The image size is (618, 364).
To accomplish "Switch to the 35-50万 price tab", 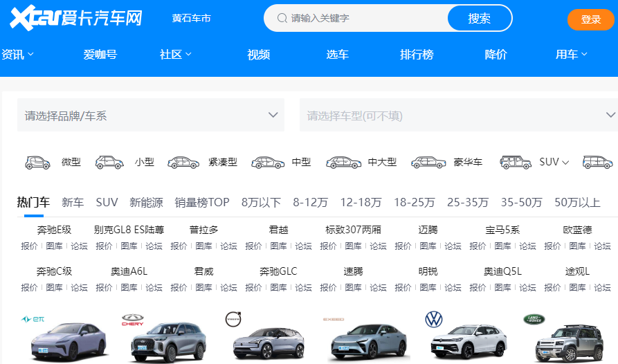I will click(521, 203).
